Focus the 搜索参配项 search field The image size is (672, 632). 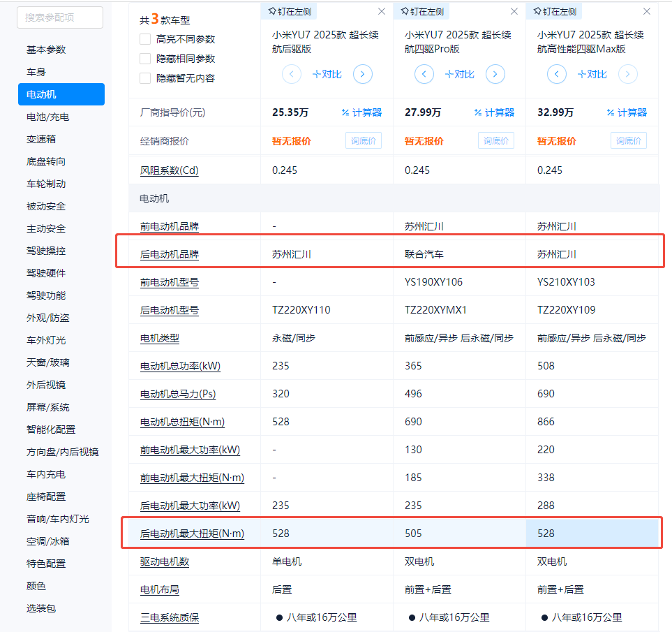pyautogui.click(x=60, y=17)
